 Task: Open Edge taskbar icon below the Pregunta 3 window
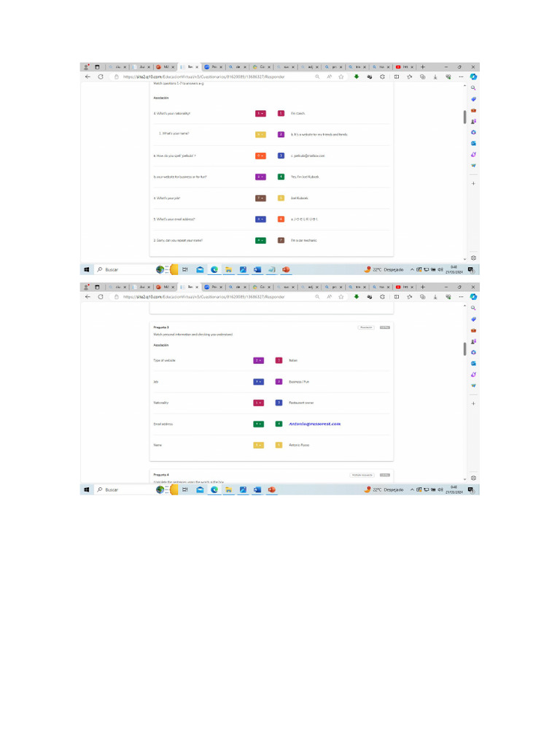(x=214, y=489)
